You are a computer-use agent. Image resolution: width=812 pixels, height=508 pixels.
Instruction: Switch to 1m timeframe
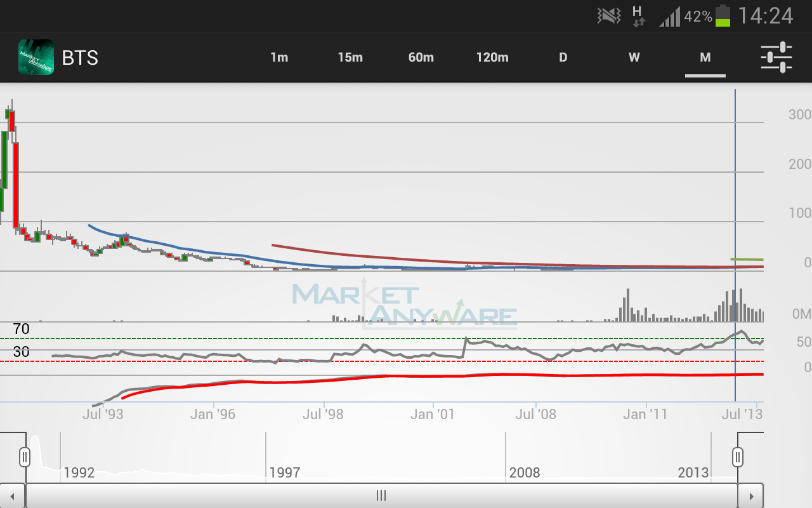click(279, 57)
